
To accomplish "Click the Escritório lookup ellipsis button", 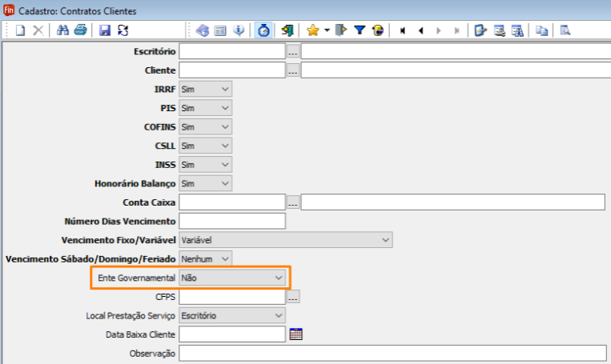I will click(x=293, y=51).
